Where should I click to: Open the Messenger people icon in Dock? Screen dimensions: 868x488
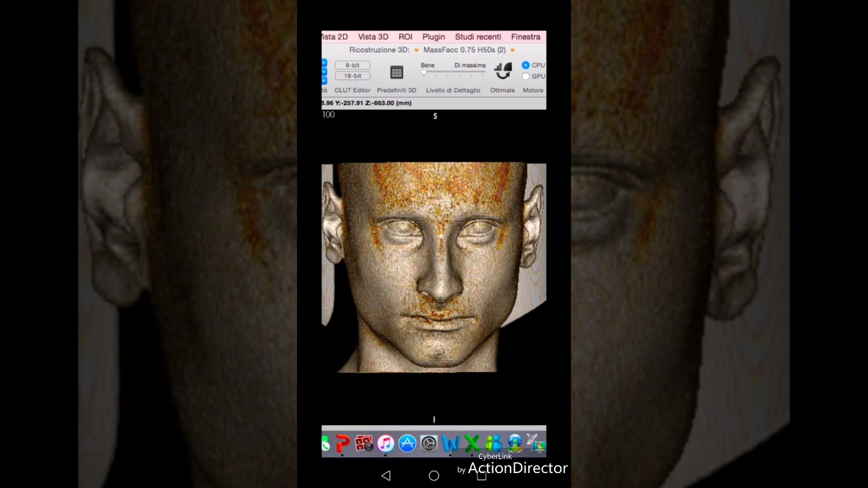pyautogui.click(x=493, y=444)
